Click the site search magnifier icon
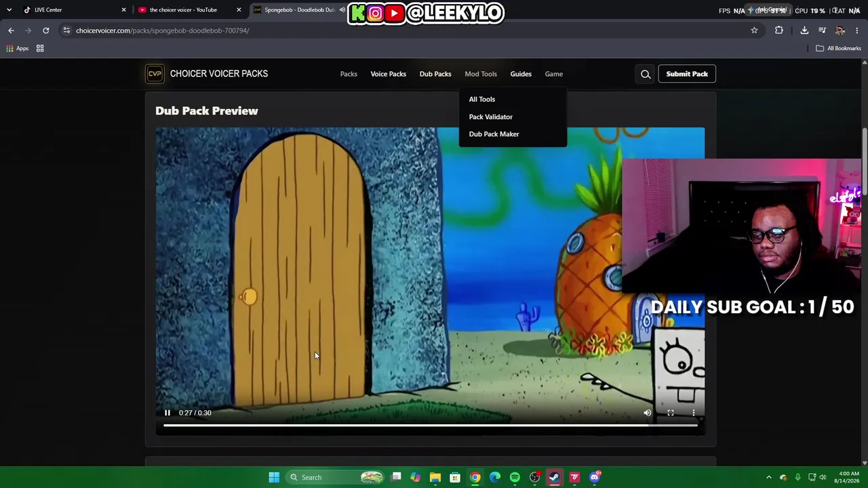Viewport: 868px width, 488px height. (646, 75)
